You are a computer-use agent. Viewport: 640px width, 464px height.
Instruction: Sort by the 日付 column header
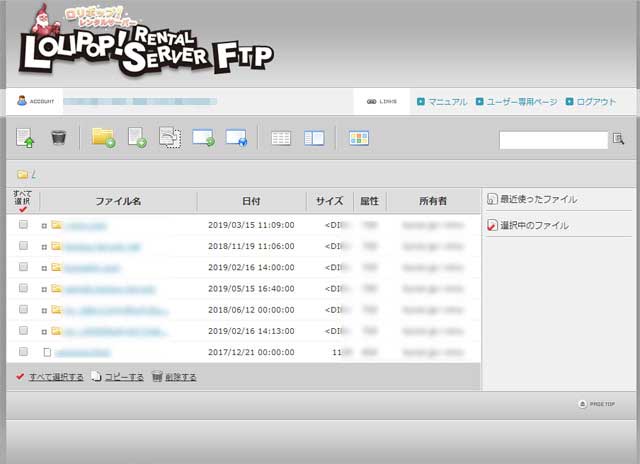click(251, 201)
